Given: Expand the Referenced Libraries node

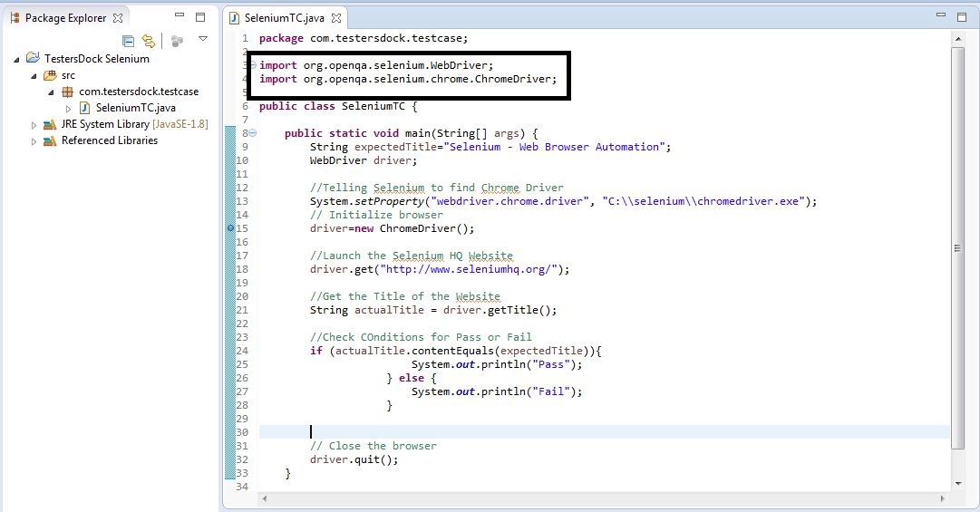Looking at the screenshot, I should tap(34, 141).
